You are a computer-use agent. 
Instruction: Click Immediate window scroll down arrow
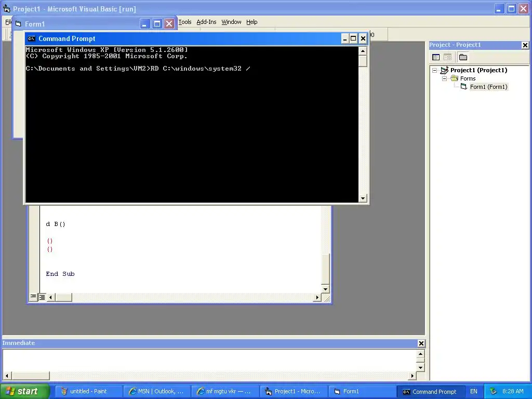click(420, 367)
